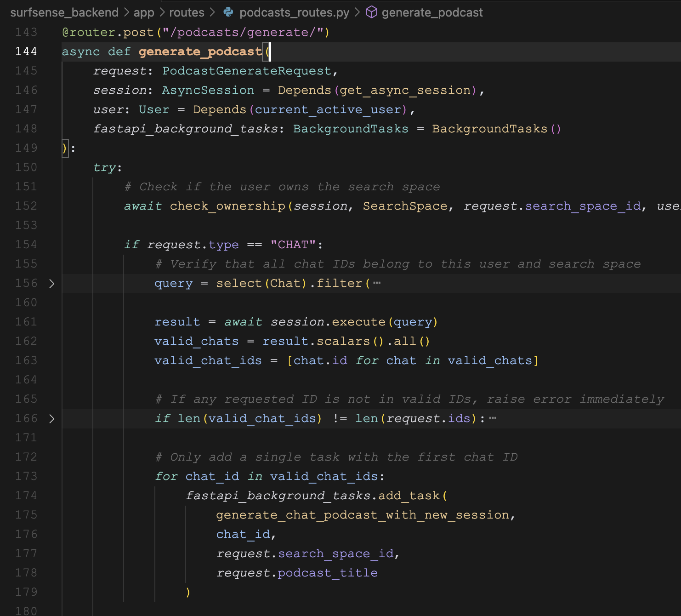Click BackgroundTasks() default value
Viewport: 681px width, 616px height.
click(496, 129)
